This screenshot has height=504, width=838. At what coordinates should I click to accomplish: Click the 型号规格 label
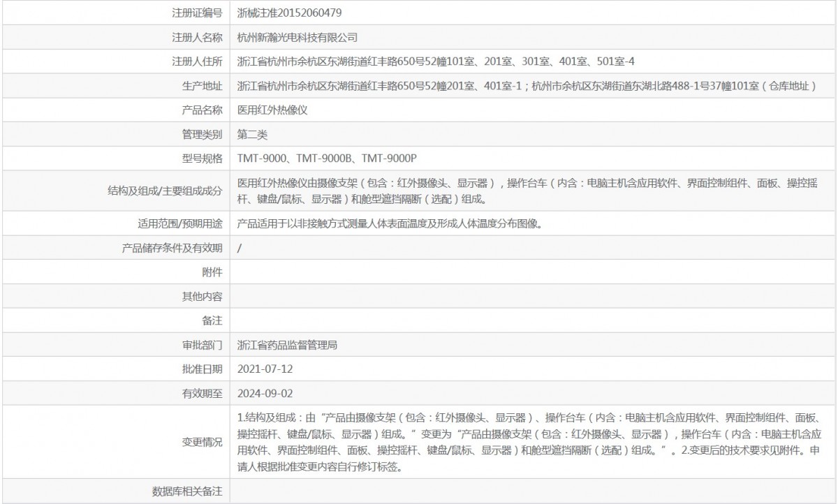pyautogui.click(x=202, y=159)
